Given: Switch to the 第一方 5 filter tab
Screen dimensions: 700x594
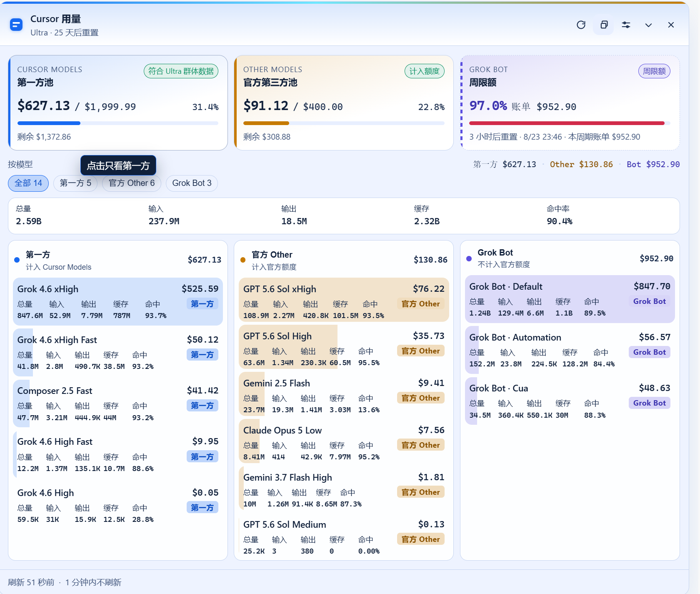Looking at the screenshot, I should tap(75, 183).
